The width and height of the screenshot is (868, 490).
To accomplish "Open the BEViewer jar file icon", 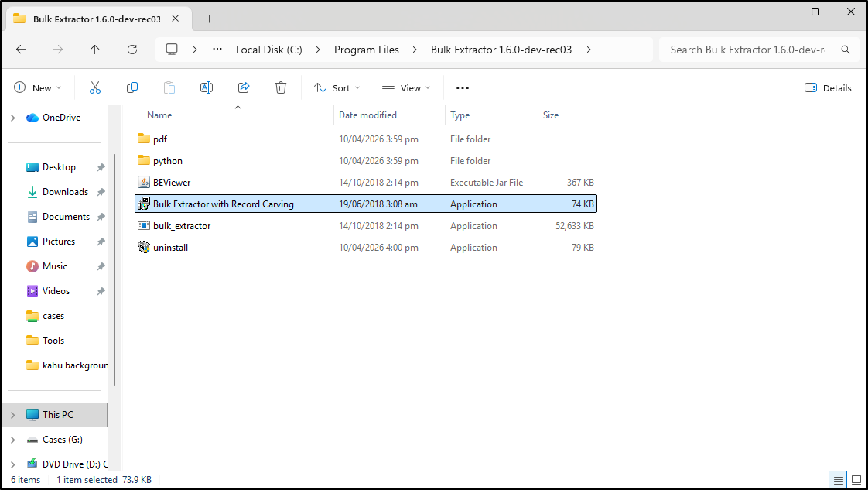I will click(x=144, y=182).
